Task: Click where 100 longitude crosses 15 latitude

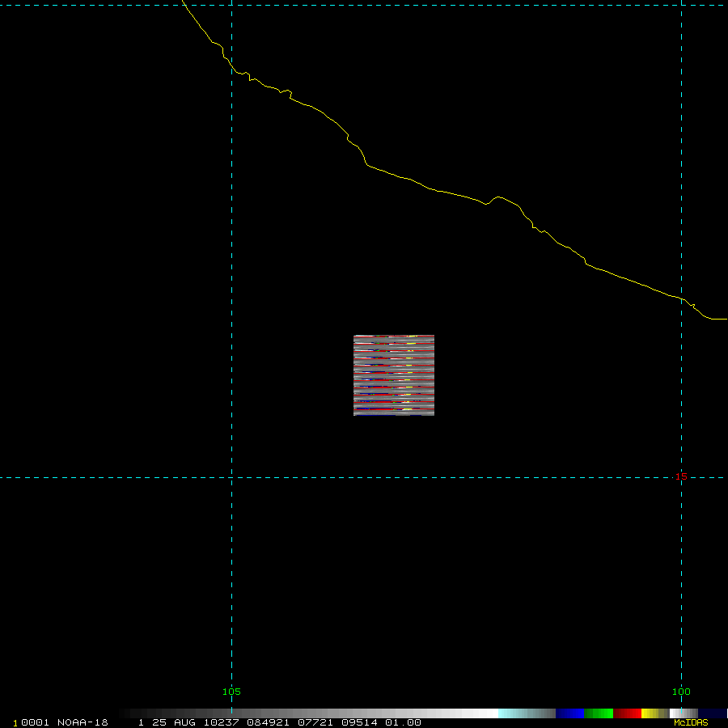Action: [x=682, y=477]
